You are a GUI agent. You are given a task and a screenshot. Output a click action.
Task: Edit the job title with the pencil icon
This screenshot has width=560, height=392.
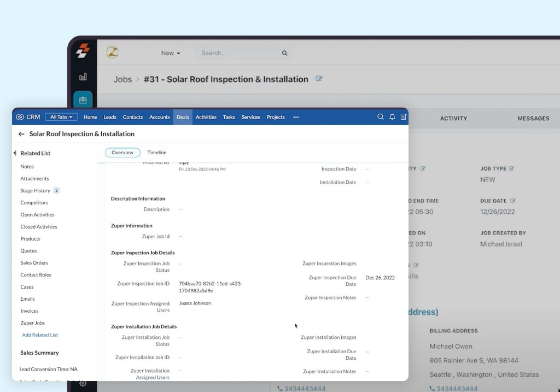(x=319, y=79)
